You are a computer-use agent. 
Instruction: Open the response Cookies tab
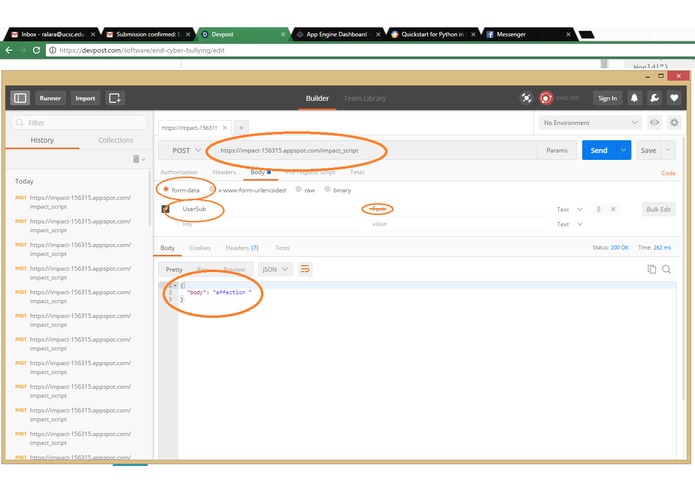(x=200, y=248)
